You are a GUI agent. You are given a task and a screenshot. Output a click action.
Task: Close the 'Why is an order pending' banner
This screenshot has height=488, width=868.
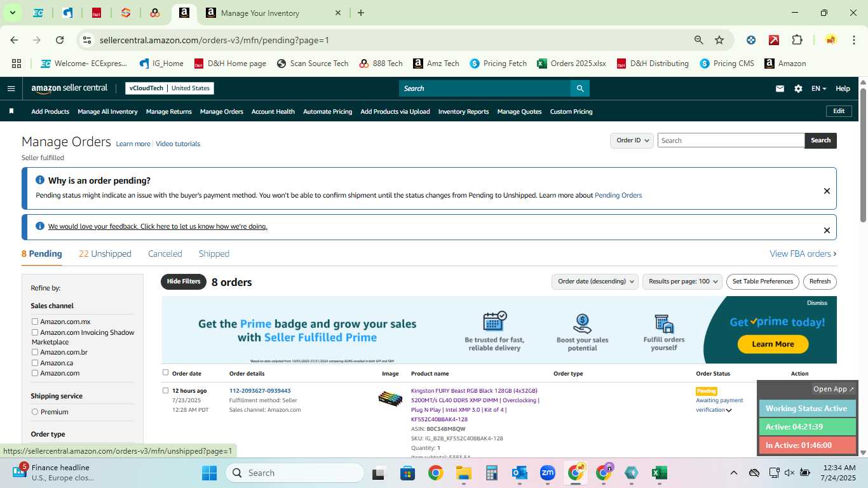[827, 191]
